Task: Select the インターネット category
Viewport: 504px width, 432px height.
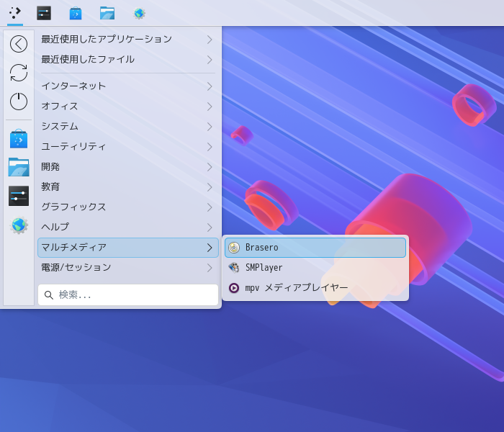Action: 128,86
